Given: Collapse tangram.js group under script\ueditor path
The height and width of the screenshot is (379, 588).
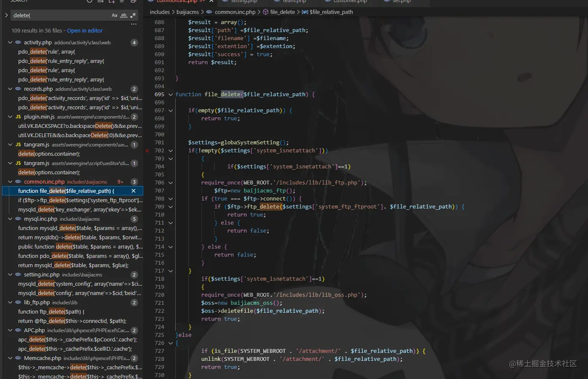Looking at the screenshot, I should [x=10, y=163].
